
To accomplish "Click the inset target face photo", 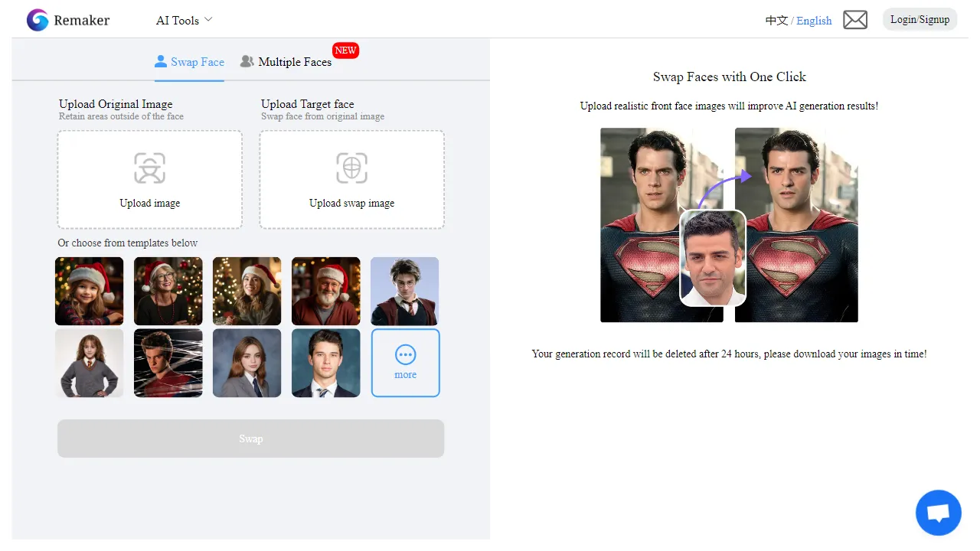I will pyautogui.click(x=713, y=258).
